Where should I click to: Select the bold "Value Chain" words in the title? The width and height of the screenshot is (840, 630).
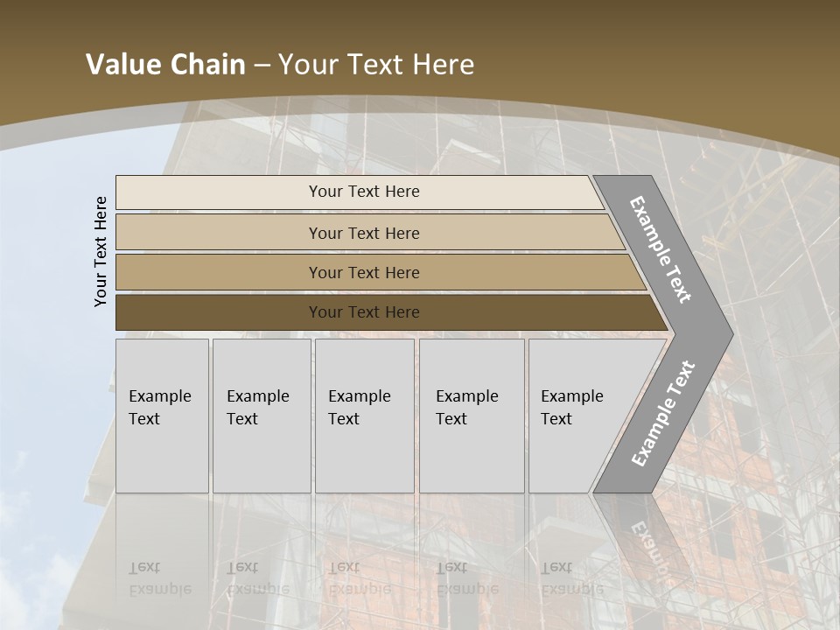pos(165,65)
